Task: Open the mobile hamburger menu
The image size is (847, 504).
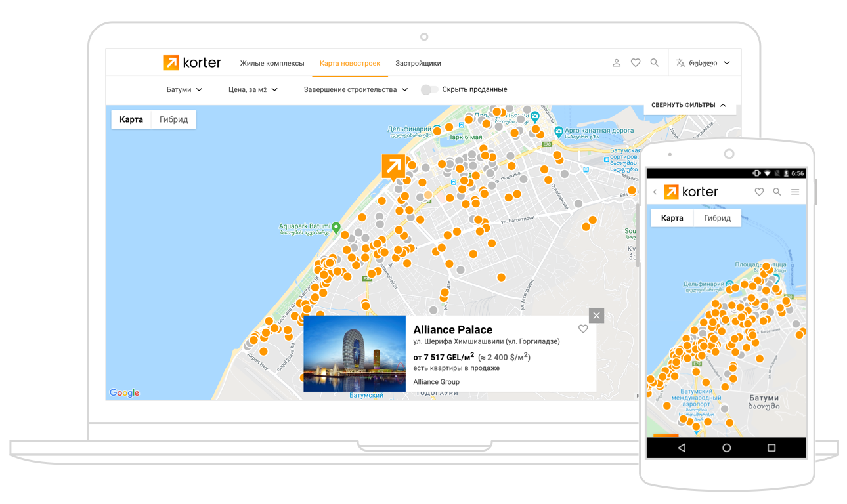Action: click(x=795, y=192)
